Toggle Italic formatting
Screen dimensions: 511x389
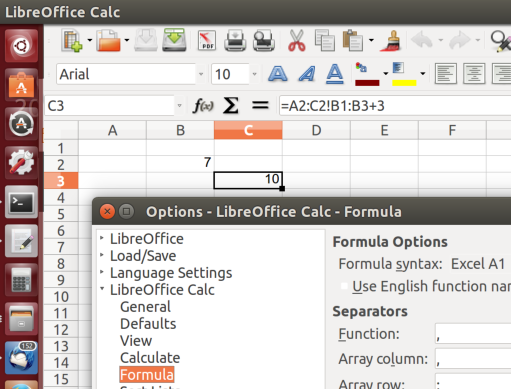[x=307, y=74]
